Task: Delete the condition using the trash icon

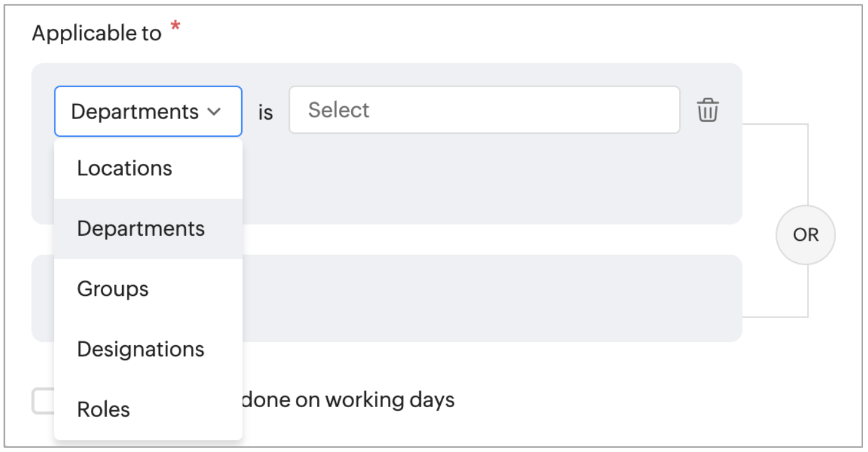Action: [707, 111]
